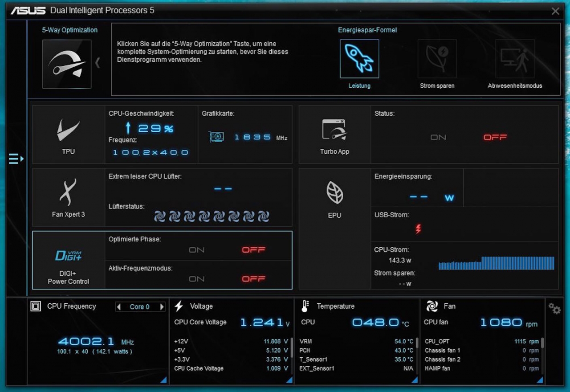Open the Fan Xpert 3 module
This screenshot has width=570, height=392.
coord(69,197)
